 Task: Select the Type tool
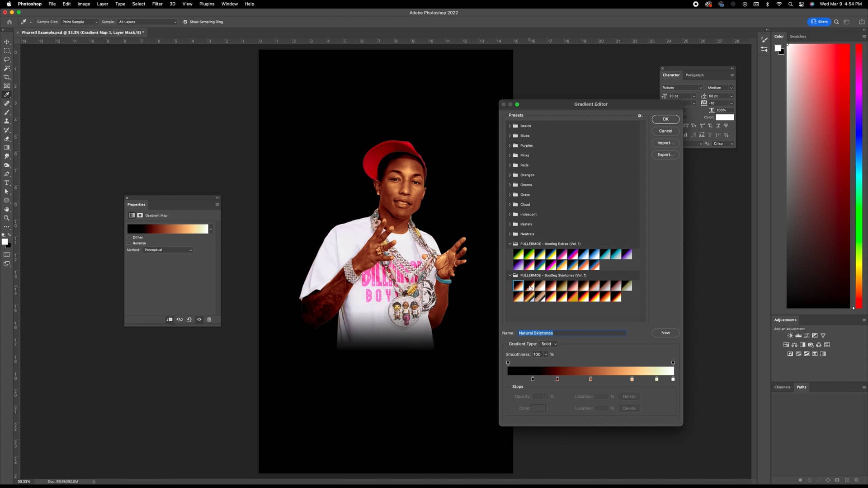pos(7,183)
